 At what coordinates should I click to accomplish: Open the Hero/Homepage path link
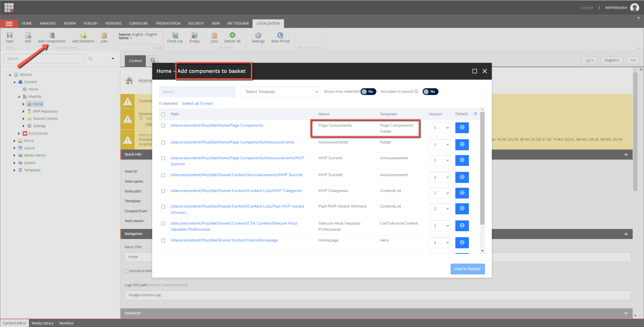(224, 240)
